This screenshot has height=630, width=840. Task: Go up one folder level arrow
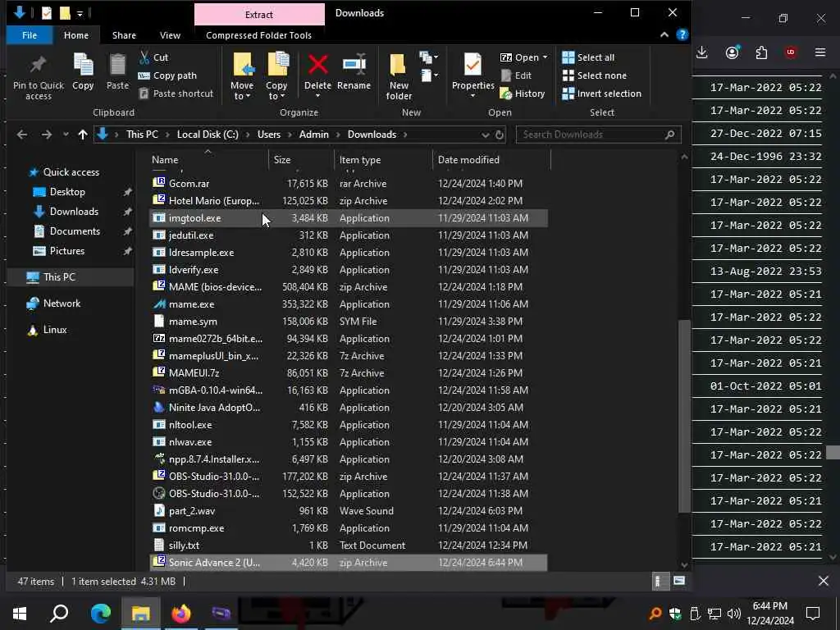click(83, 135)
